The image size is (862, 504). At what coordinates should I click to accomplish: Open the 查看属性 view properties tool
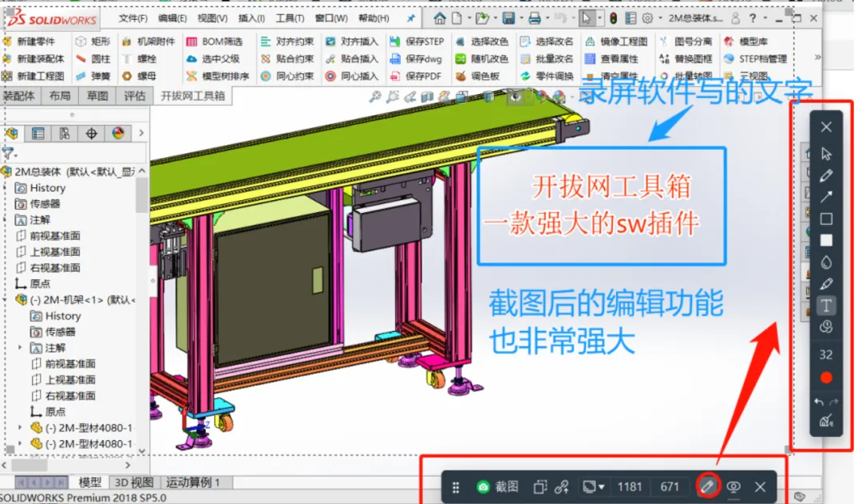[611, 59]
